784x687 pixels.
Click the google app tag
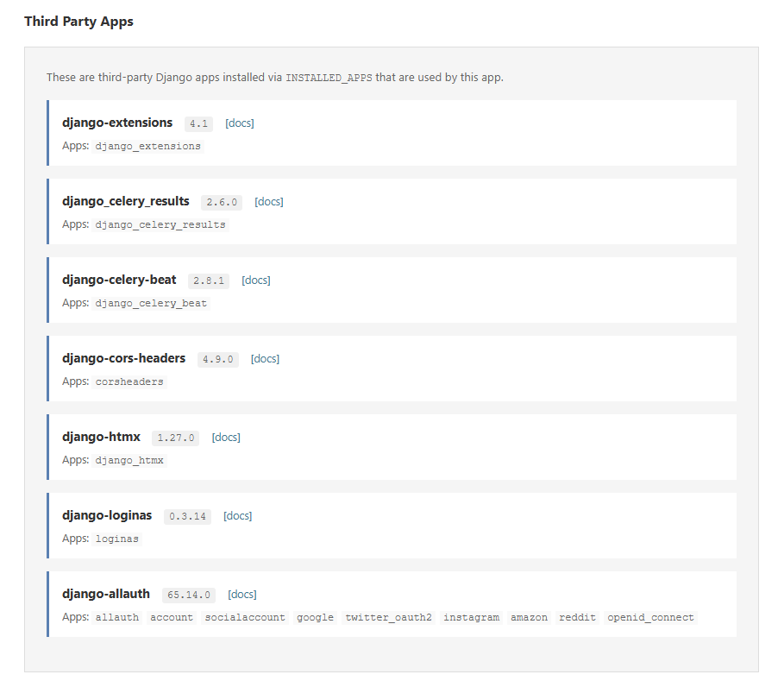(x=315, y=617)
